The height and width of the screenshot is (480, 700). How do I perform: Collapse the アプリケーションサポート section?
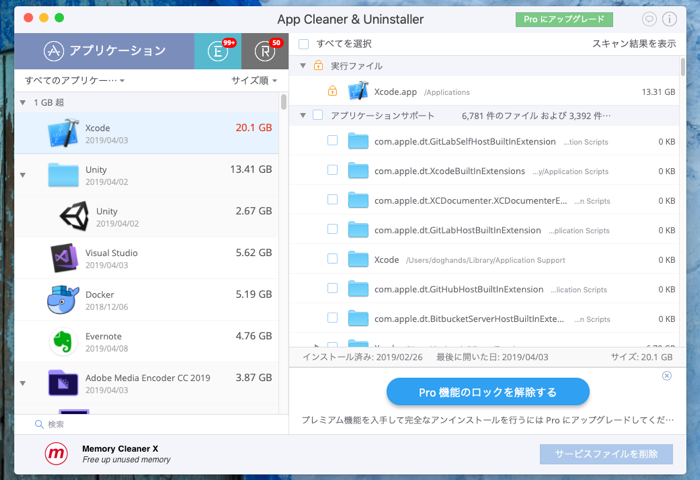(x=303, y=116)
